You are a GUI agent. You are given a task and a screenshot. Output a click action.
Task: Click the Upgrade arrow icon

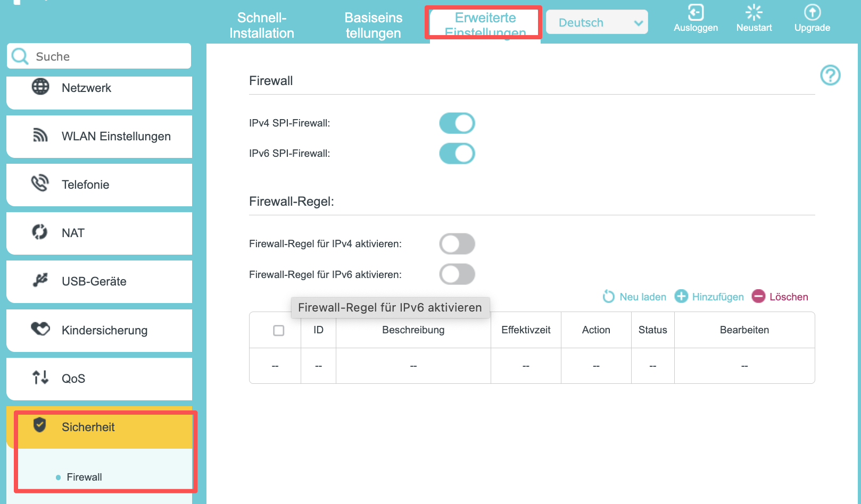pos(812,12)
